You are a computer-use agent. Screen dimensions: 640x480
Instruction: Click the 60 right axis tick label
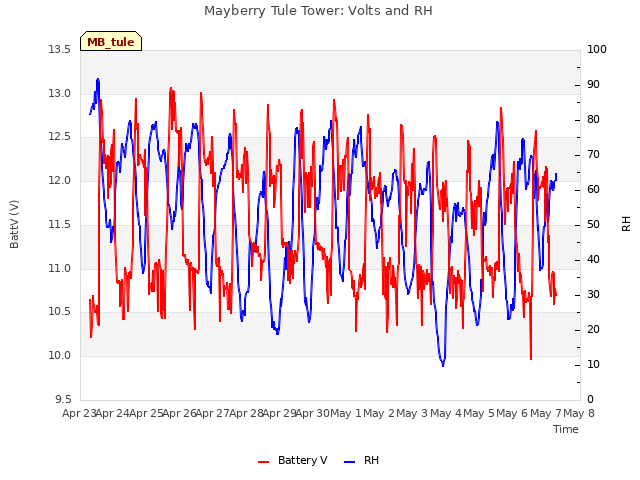593,190
